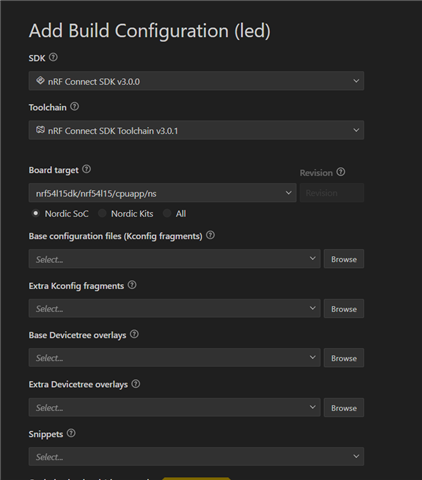Image resolution: width=422 pixels, height=480 pixels.
Task: Expand the Toolchain v3.0.1 dropdown
Action: click(x=196, y=130)
